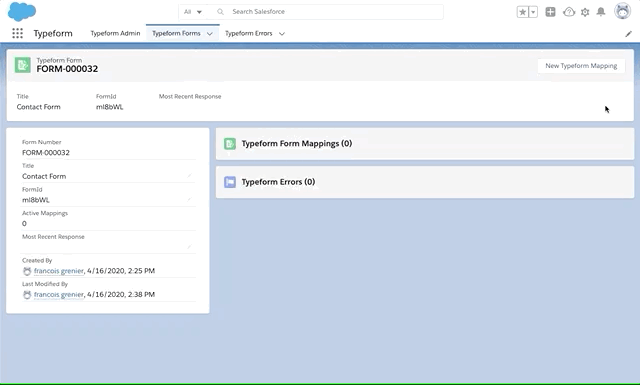640x385 pixels.
Task: Open Typeform Form Mappings related list
Action: [296, 143]
